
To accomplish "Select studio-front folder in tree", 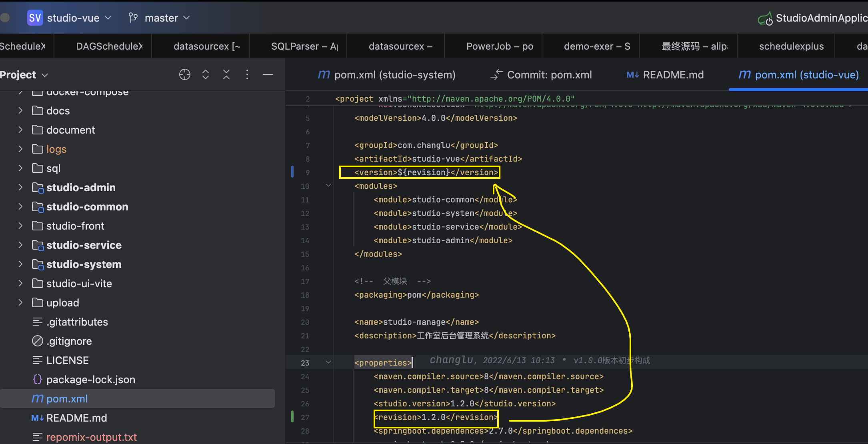I will pos(75,226).
